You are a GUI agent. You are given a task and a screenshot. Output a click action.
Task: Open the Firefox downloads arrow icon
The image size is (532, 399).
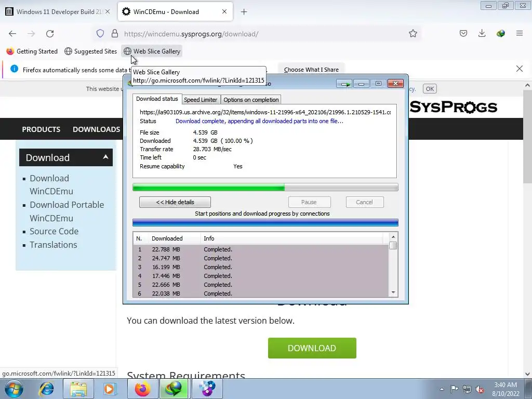coord(482,33)
